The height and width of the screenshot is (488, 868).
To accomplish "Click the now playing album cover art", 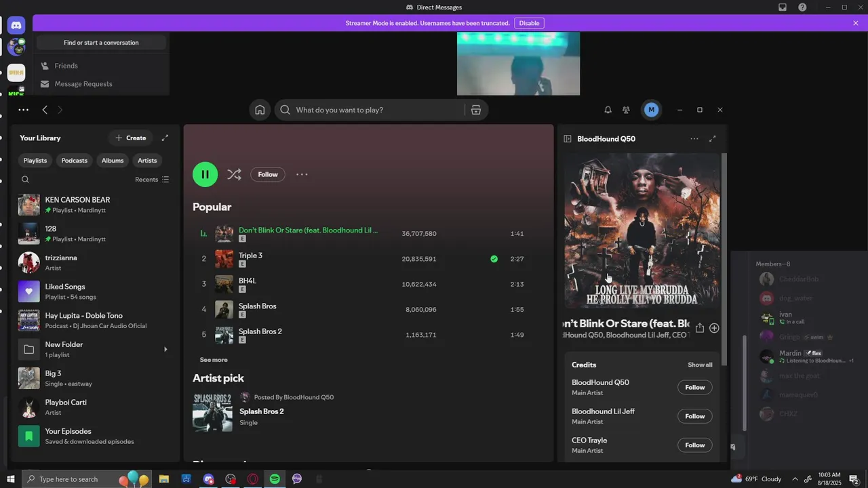I will click(x=642, y=230).
